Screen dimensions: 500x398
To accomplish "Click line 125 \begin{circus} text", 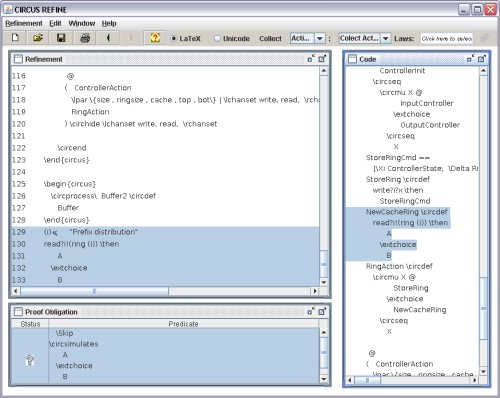I will click(70, 184).
